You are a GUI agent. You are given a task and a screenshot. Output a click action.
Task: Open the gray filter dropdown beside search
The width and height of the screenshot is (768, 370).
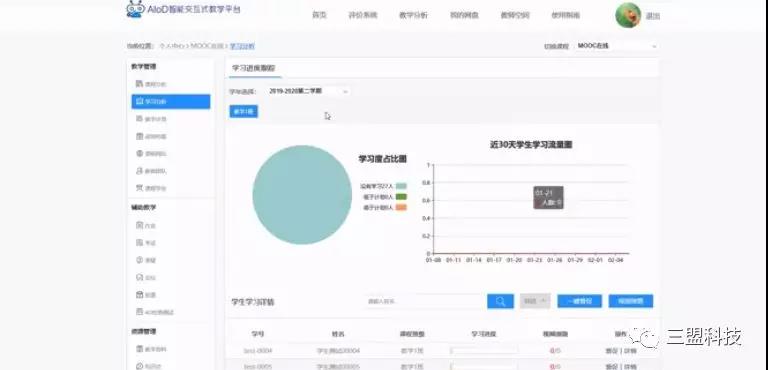coord(535,301)
